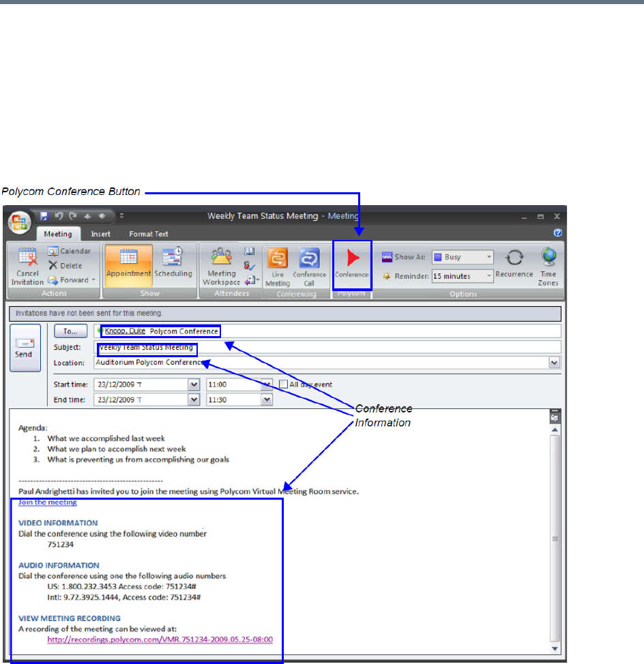Select the Insert ribbon tab
This screenshot has height=664, width=644.
100,235
